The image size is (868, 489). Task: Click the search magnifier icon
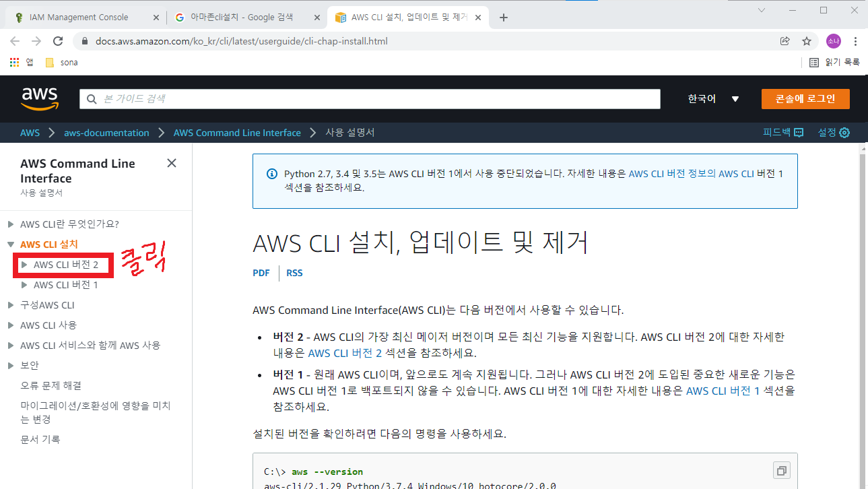(x=92, y=99)
